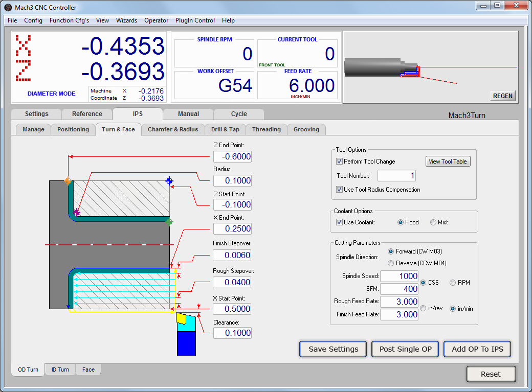Click the Mach3 app icon in title bar

[8, 7]
